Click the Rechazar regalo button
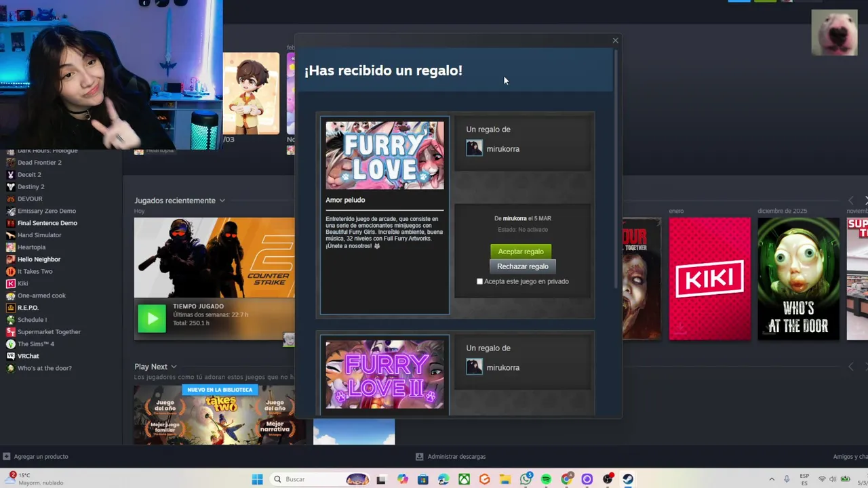Screen dimensions: 868x488 (x=522, y=266)
